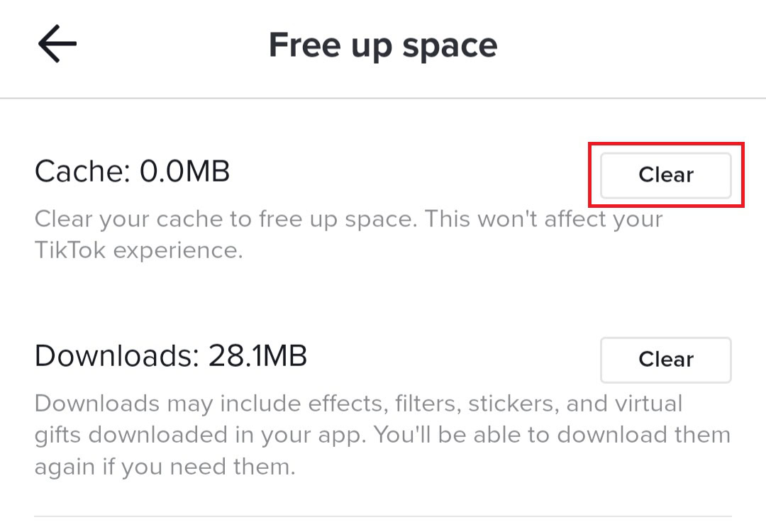The image size is (766, 532).
Task: Click the phrase "This won't affect your"
Action: pyautogui.click(x=544, y=218)
